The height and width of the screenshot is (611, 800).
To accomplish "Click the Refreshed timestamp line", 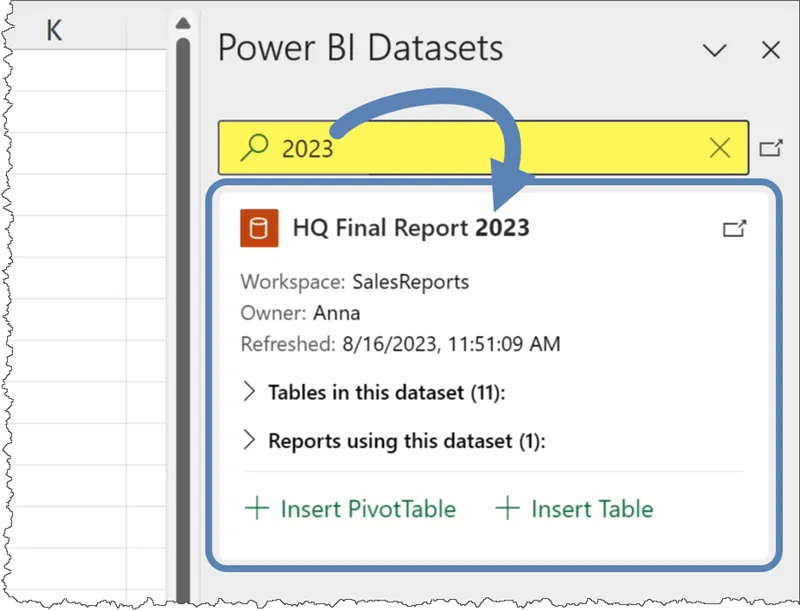I will click(400, 344).
